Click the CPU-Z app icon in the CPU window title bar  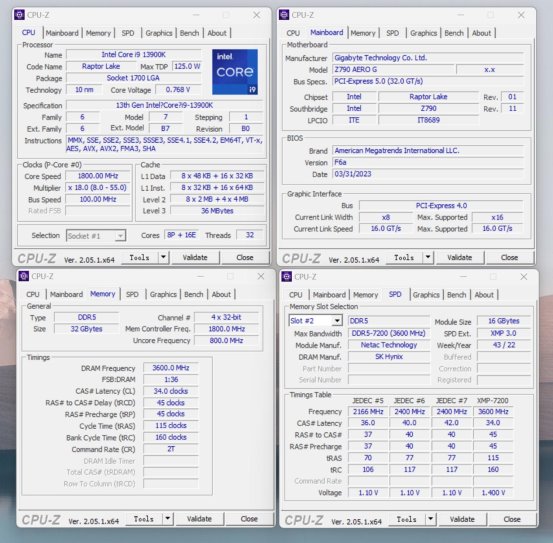point(19,15)
